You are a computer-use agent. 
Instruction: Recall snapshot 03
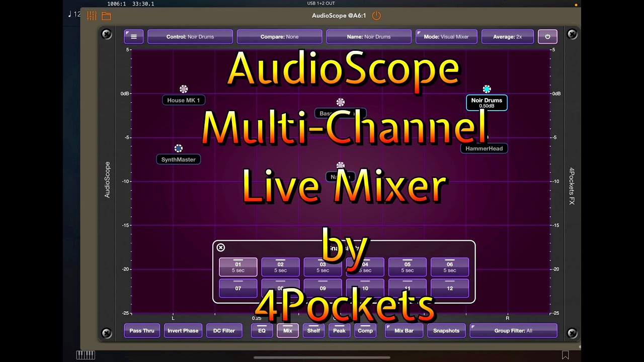point(323,267)
